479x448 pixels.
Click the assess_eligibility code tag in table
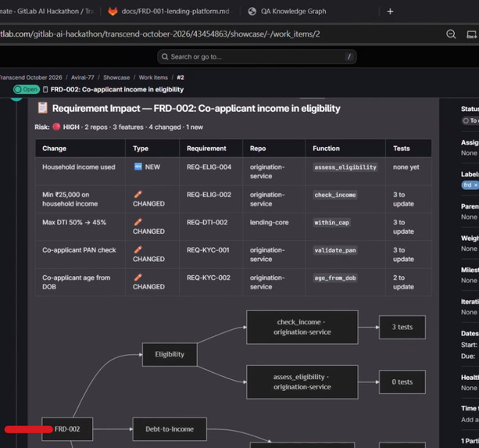[345, 167]
